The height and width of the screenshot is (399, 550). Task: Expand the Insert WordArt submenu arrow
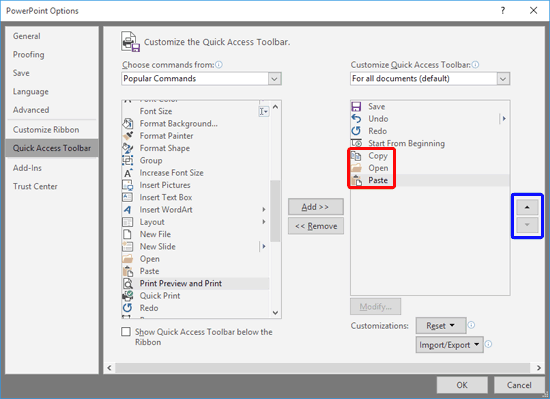point(264,209)
